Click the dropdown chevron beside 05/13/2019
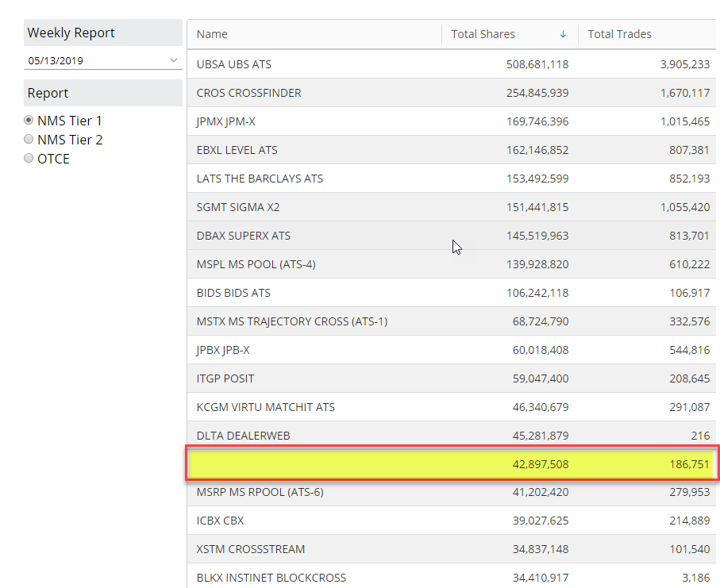 pyautogui.click(x=174, y=60)
